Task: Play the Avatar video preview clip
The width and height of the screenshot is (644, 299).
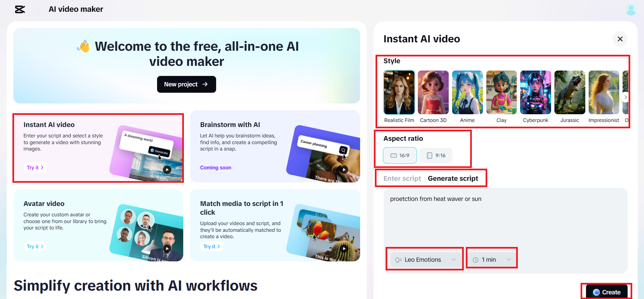Action: (167, 249)
